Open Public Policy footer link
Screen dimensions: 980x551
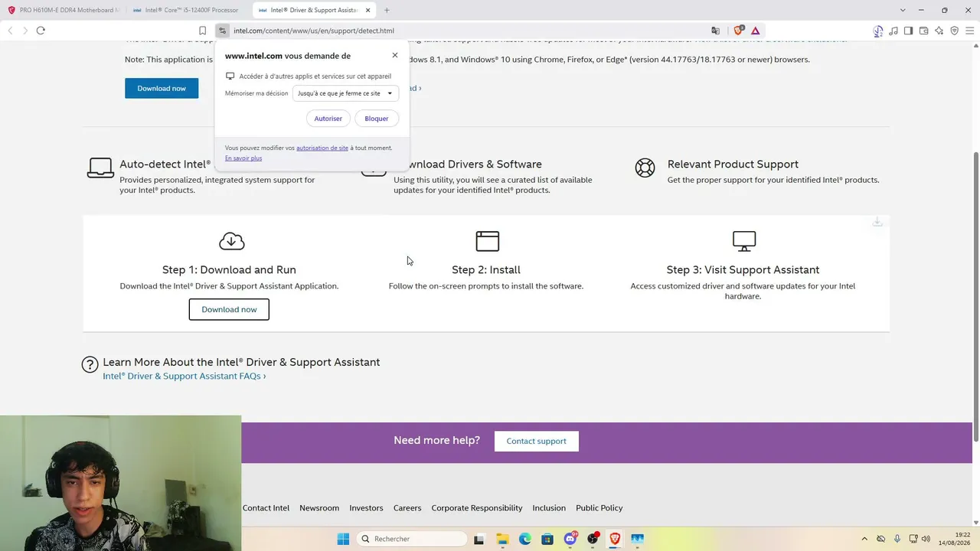[599, 508]
